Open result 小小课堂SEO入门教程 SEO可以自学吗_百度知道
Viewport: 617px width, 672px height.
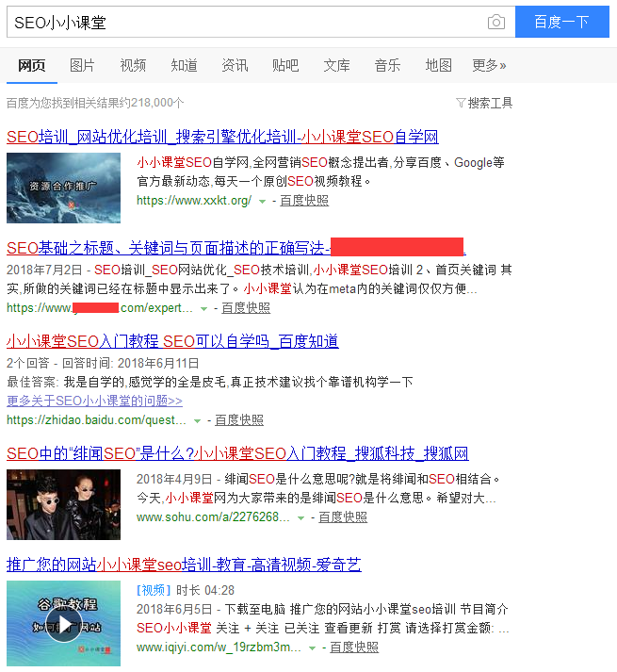172,341
